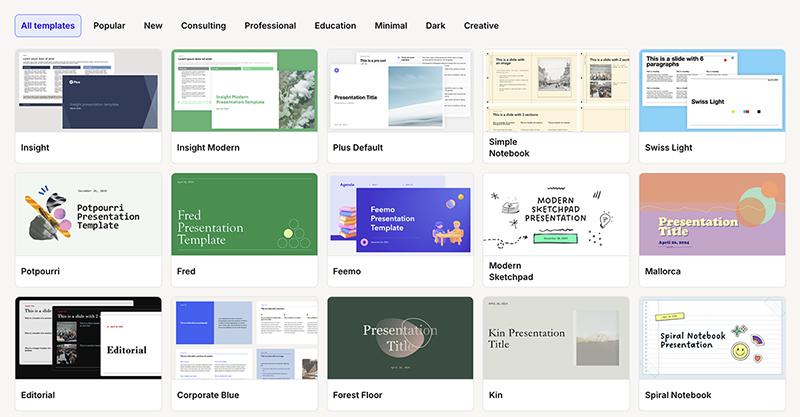Click the Mallorca card label

663,272
